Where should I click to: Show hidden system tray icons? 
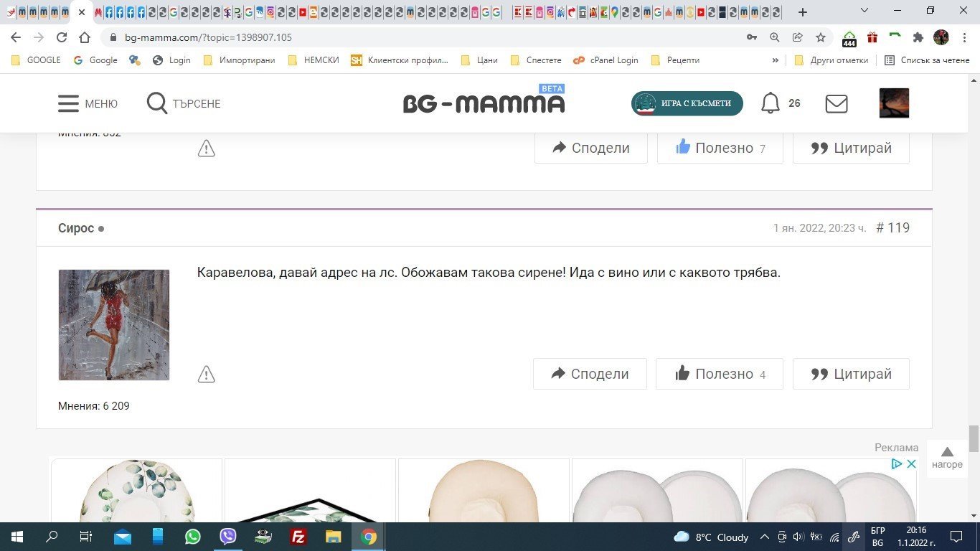[x=764, y=537]
